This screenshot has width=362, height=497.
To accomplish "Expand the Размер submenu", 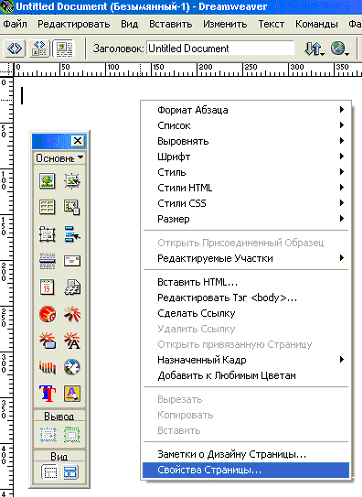I will [x=246, y=219].
